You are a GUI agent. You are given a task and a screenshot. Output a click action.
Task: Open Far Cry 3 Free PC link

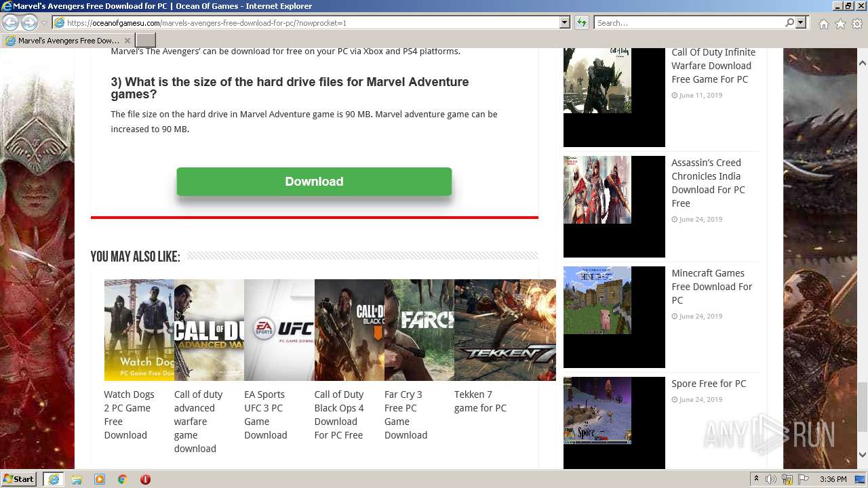(406, 415)
